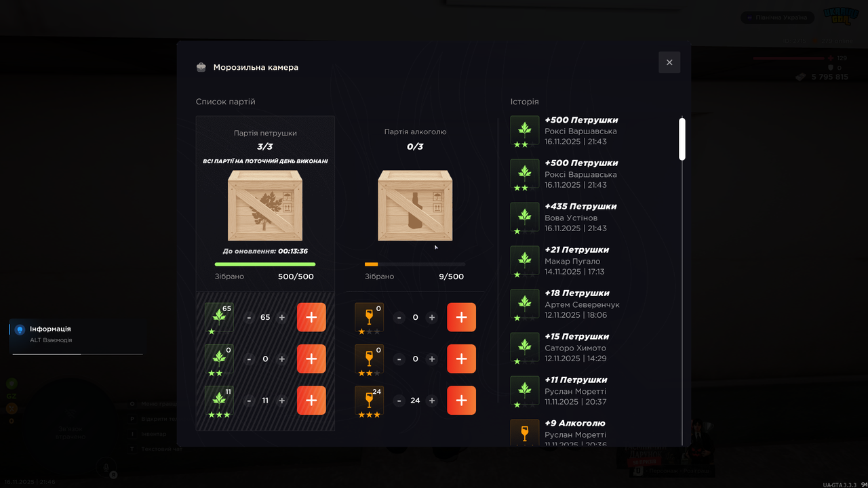868x488 pixels.
Task: Select the one-star alcohol glass icon
Action: point(369,317)
